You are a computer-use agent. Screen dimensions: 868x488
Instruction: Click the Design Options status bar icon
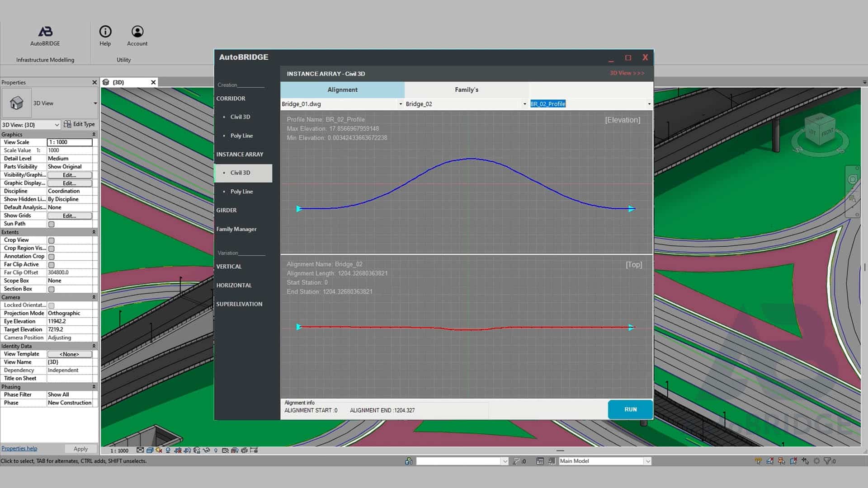coord(540,461)
